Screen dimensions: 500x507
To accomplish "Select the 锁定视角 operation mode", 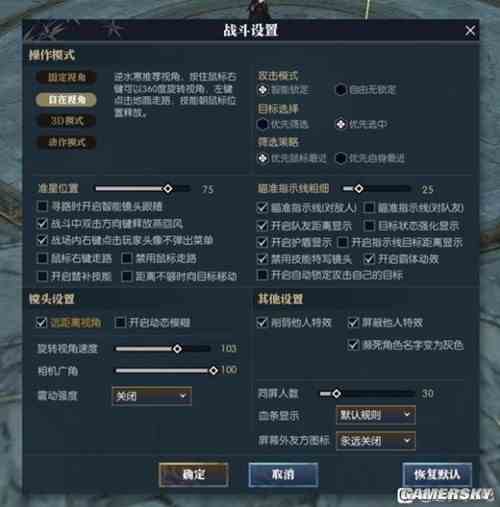I will coord(66,77).
